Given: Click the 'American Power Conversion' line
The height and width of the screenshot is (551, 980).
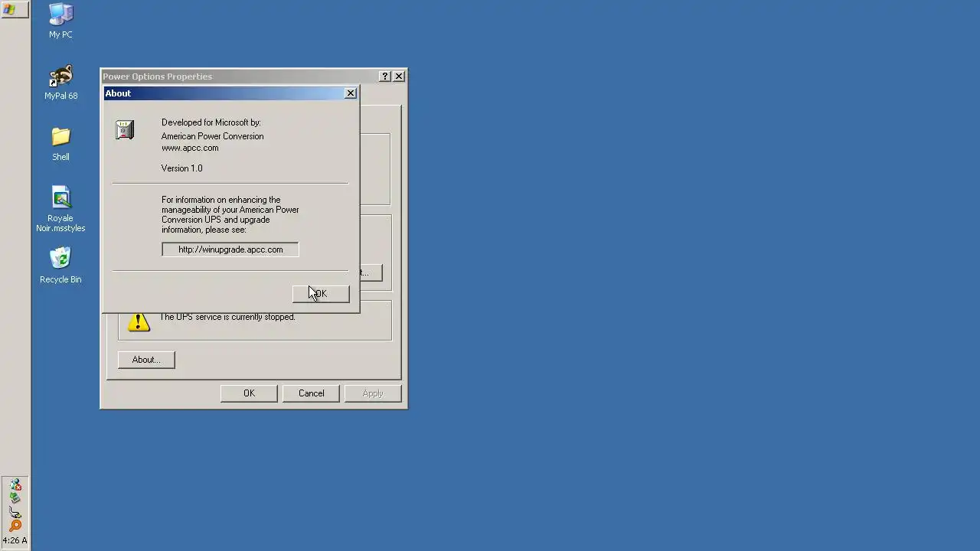Looking at the screenshot, I should tap(212, 136).
